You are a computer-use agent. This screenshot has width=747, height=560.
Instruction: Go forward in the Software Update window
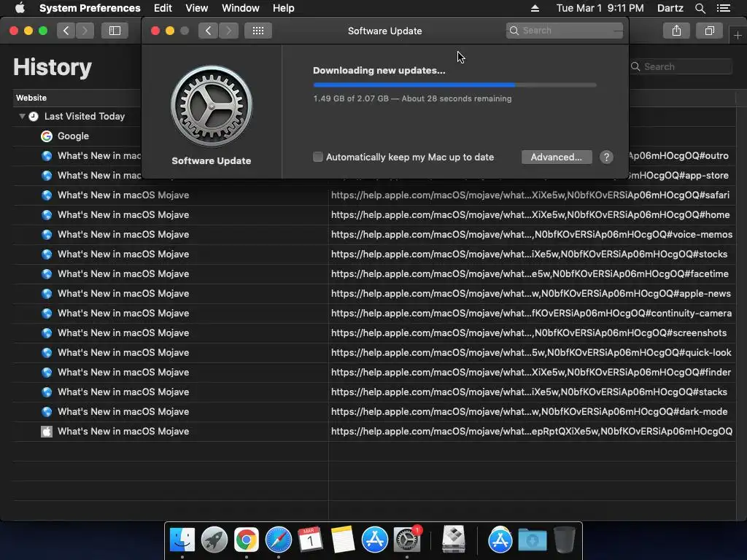coord(228,31)
